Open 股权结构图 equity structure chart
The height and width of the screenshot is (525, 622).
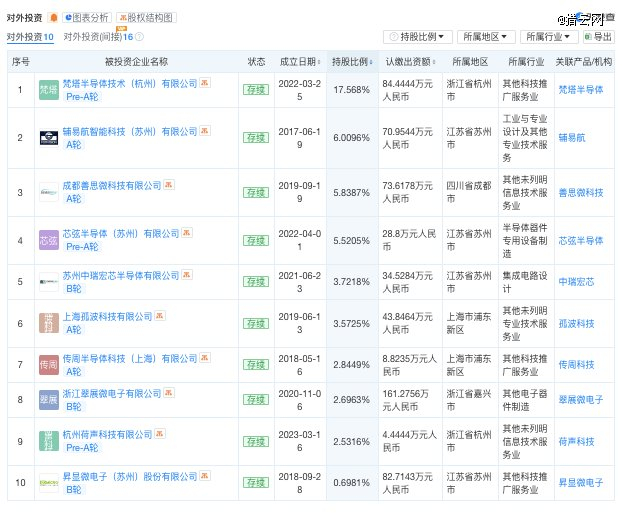pos(146,17)
